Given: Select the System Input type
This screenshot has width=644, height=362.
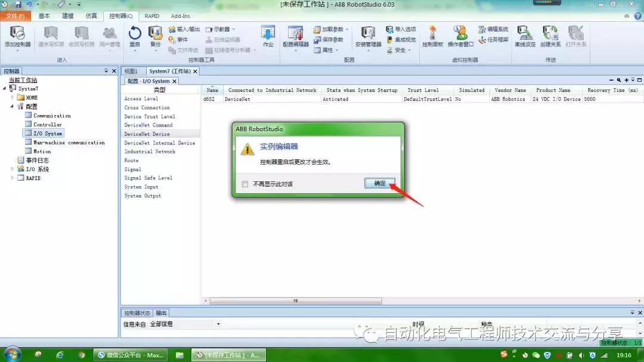Looking at the screenshot, I should click(141, 187).
